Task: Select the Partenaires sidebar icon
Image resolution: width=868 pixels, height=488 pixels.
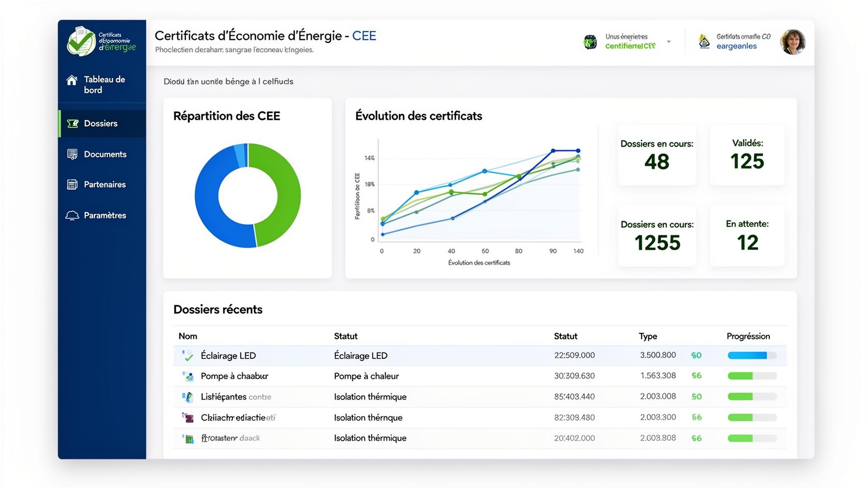Action: tap(72, 184)
